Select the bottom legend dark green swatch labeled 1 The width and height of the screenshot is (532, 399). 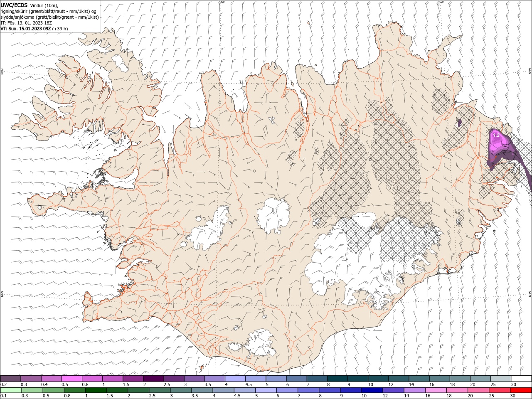(x=96, y=390)
